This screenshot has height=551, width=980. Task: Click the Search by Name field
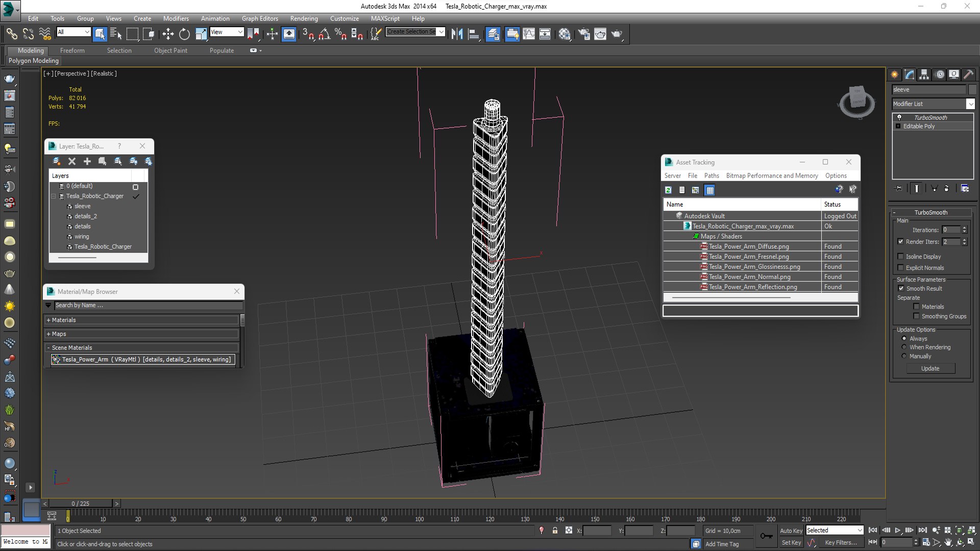pos(148,305)
